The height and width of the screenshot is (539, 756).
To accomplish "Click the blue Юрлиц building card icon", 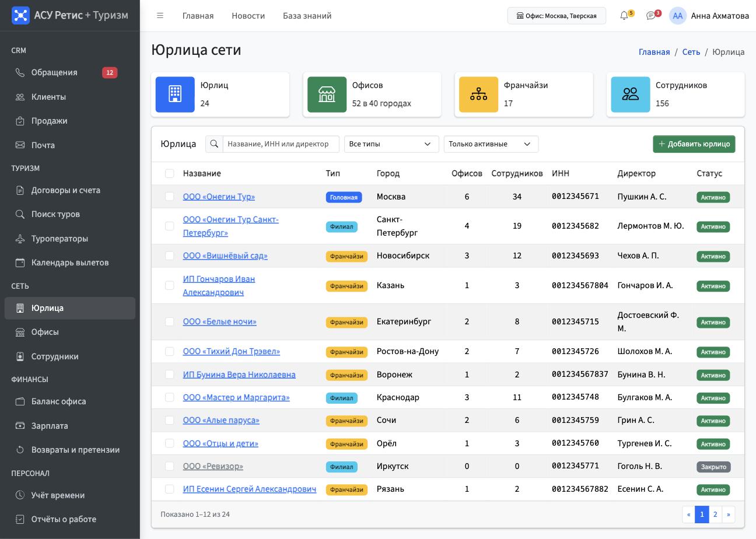I will click(x=175, y=94).
